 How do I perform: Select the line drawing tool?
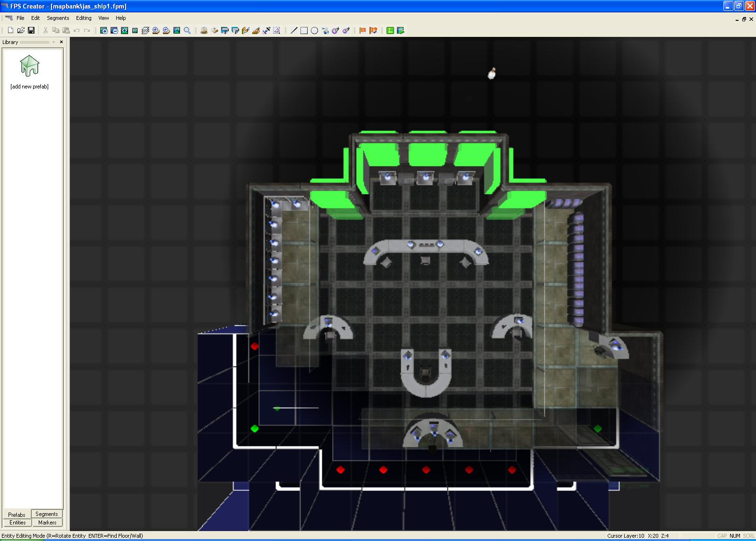[294, 30]
